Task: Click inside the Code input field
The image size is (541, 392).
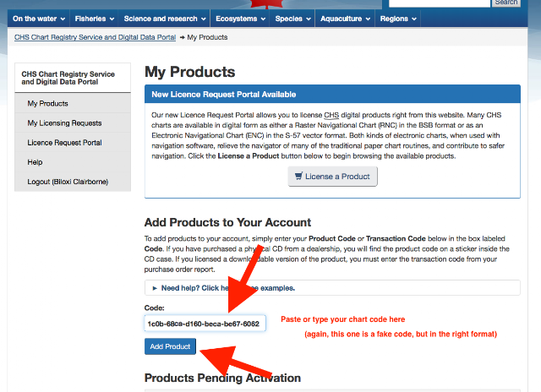Action: (205, 324)
